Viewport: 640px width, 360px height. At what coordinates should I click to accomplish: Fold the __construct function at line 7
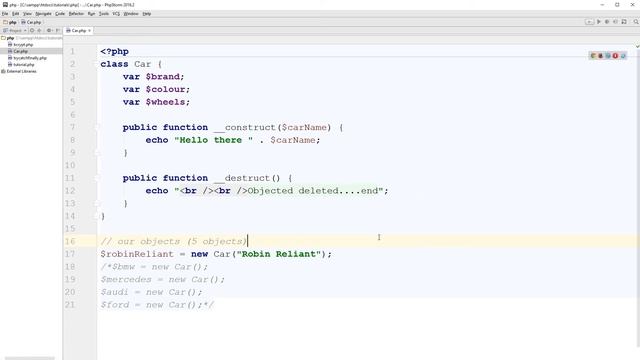tap(97, 127)
